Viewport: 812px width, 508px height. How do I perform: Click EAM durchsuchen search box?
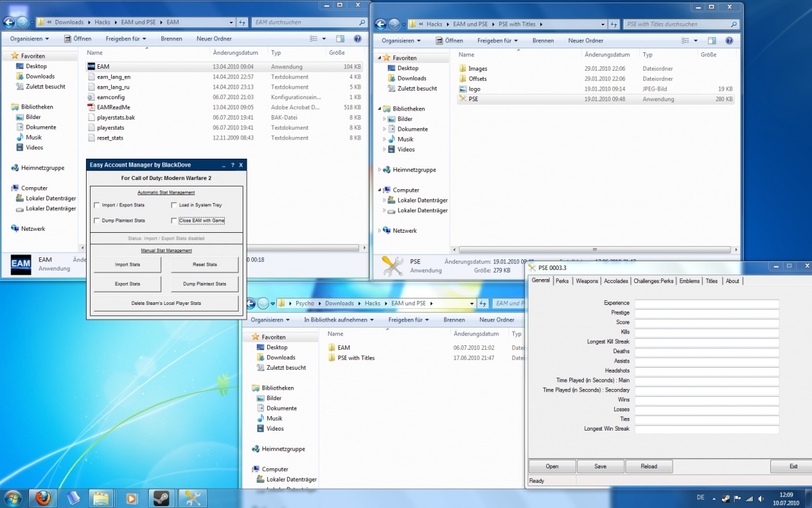click(309, 22)
